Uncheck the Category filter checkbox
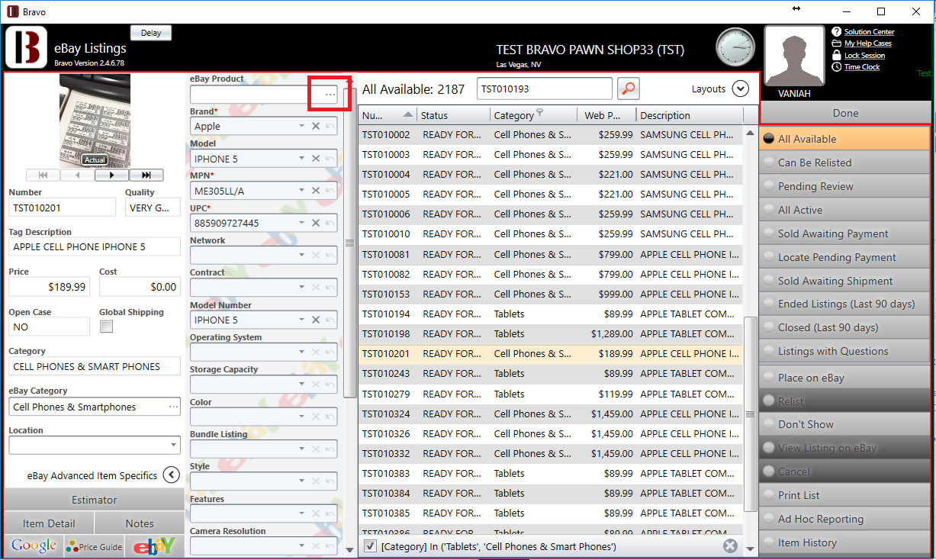This screenshot has width=936, height=560. click(x=370, y=546)
